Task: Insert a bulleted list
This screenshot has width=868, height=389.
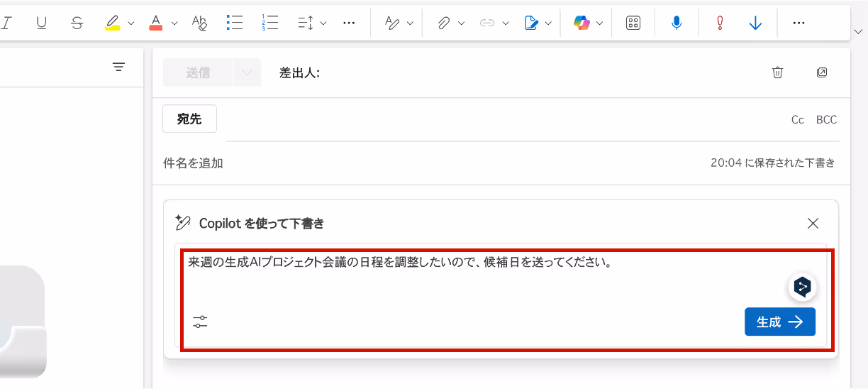Action: (x=235, y=23)
